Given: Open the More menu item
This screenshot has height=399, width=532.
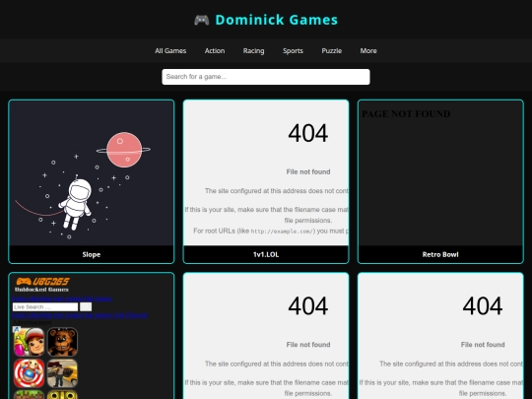Looking at the screenshot, I should [368, 50].
